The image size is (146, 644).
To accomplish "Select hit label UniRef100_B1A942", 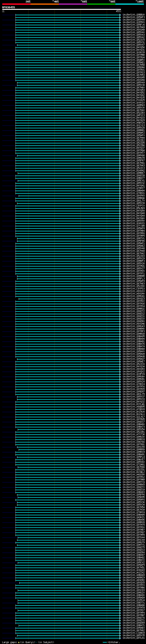I will click(x=134, y=170).
